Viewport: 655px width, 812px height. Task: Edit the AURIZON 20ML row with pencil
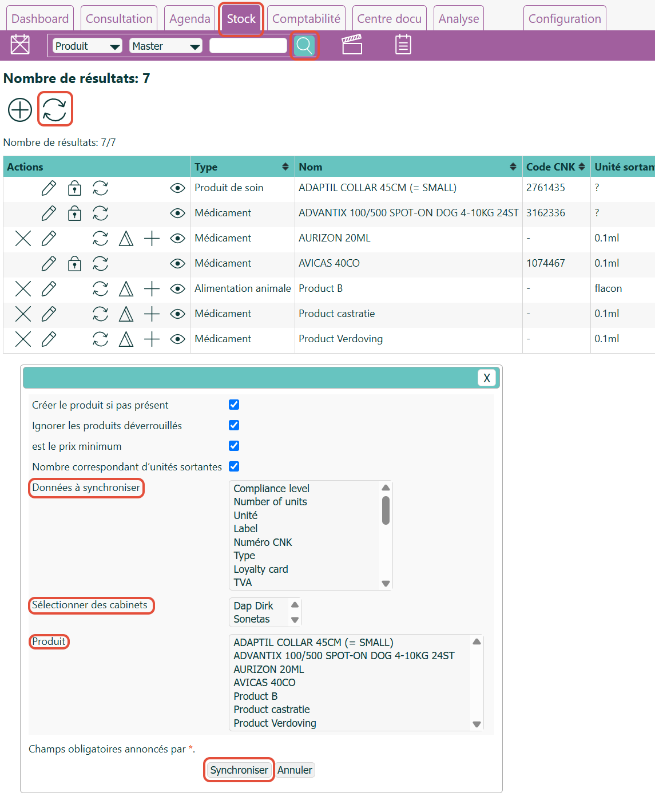pyautogui.click(x=49, y=239)
